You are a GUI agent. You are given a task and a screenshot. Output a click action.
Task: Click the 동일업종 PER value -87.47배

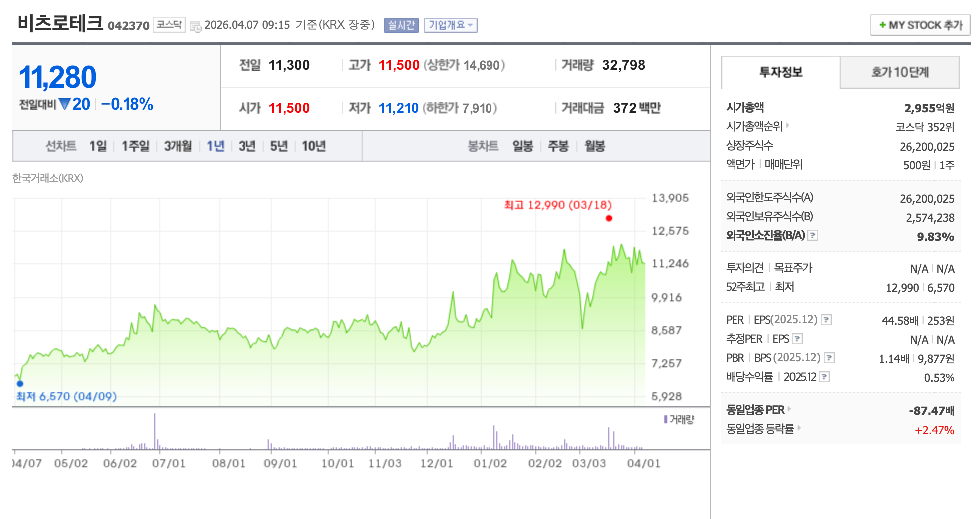pyautogui.click(x=931, y=411)
